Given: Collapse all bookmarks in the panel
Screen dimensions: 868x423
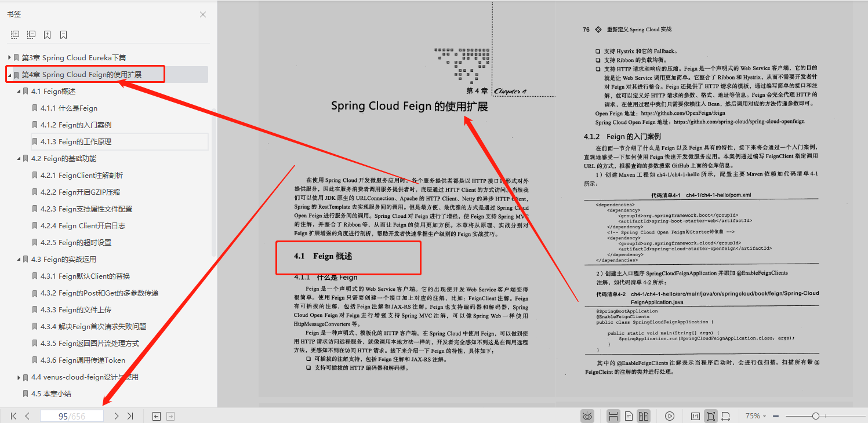Looking at the screenshot, I should (31, 34).
